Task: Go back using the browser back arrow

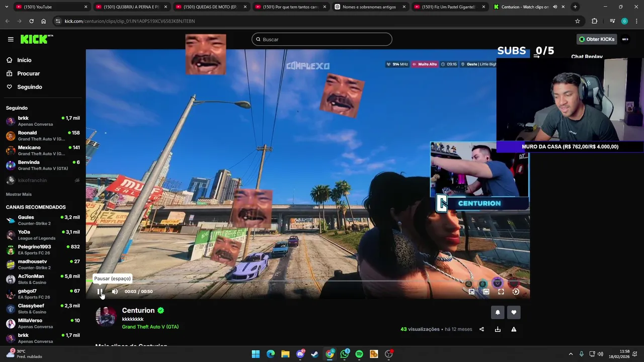Action: click(7, 21)
